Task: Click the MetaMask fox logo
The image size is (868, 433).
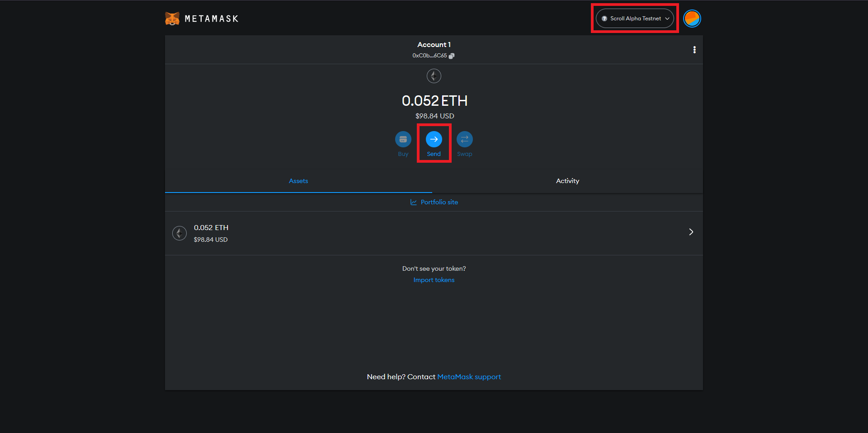Action: tap(172, 19)
